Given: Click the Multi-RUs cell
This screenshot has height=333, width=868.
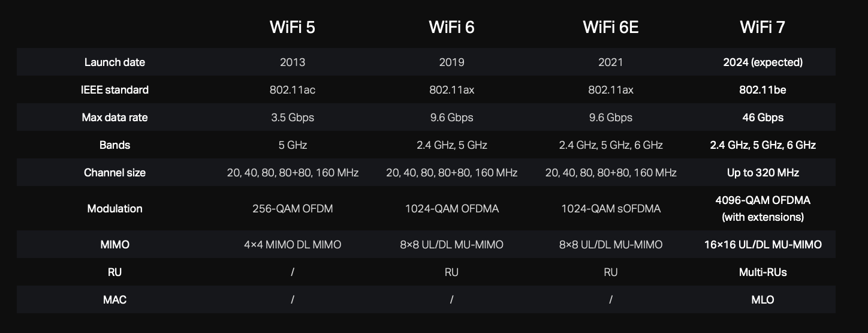Looking at the screenshot, I should pos(762,272).
